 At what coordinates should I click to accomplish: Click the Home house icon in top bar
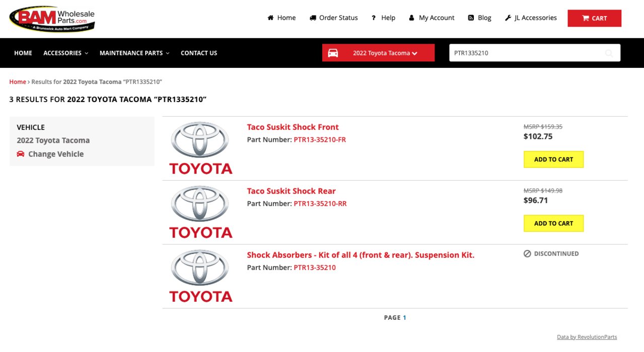click(x=270, y=18)
